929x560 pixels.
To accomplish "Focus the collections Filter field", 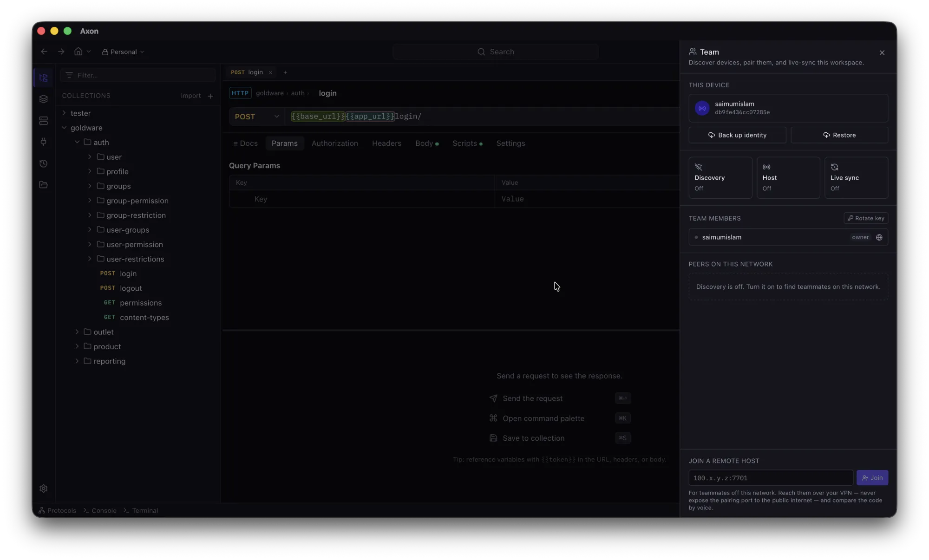I will click(x=137, y=75).
